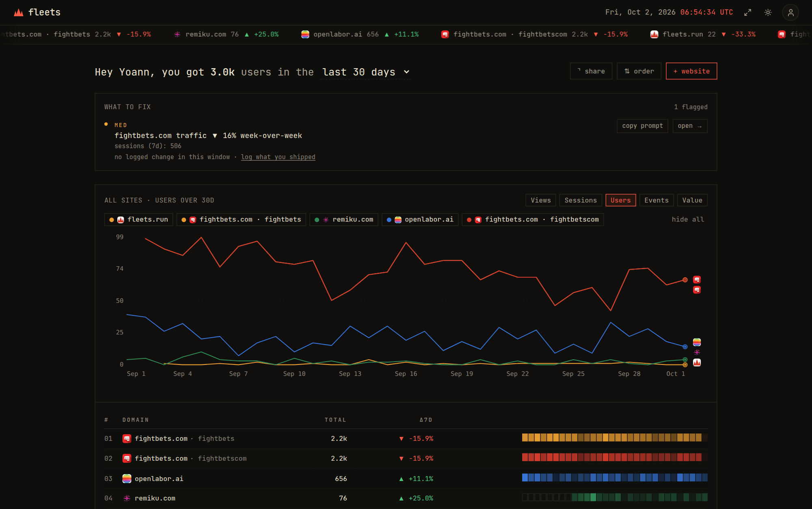Viewport: 812px width, 509px height.
Task: Click openlabor.ai row 03 site icon
Action: coord(127,479)
